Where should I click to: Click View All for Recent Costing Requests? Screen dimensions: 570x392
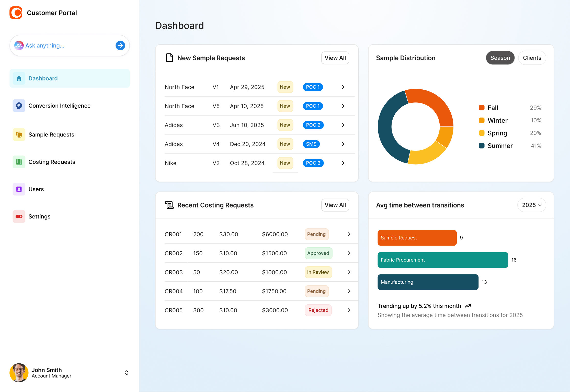(x=335, y=205)
